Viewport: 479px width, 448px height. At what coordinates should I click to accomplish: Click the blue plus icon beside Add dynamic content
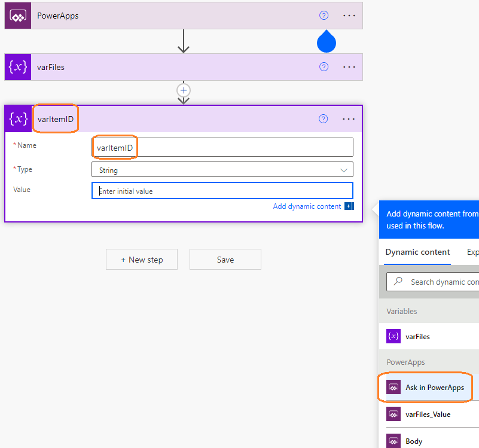click(x=349, y=206)
